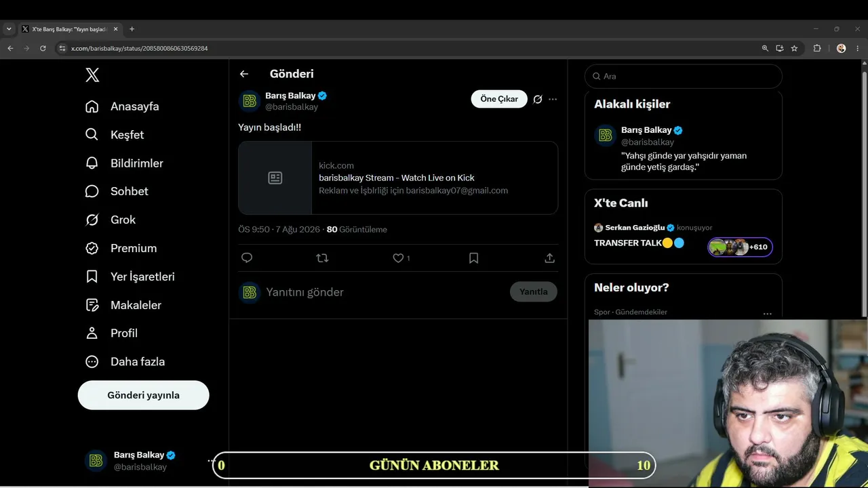Click the Gönderi yayınla button

point(144,395)
